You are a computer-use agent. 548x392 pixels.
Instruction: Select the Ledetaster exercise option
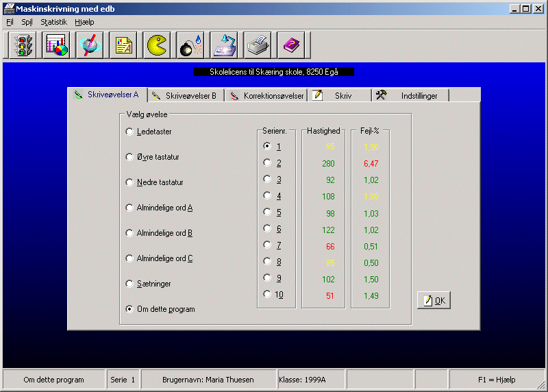pos(130,132)
